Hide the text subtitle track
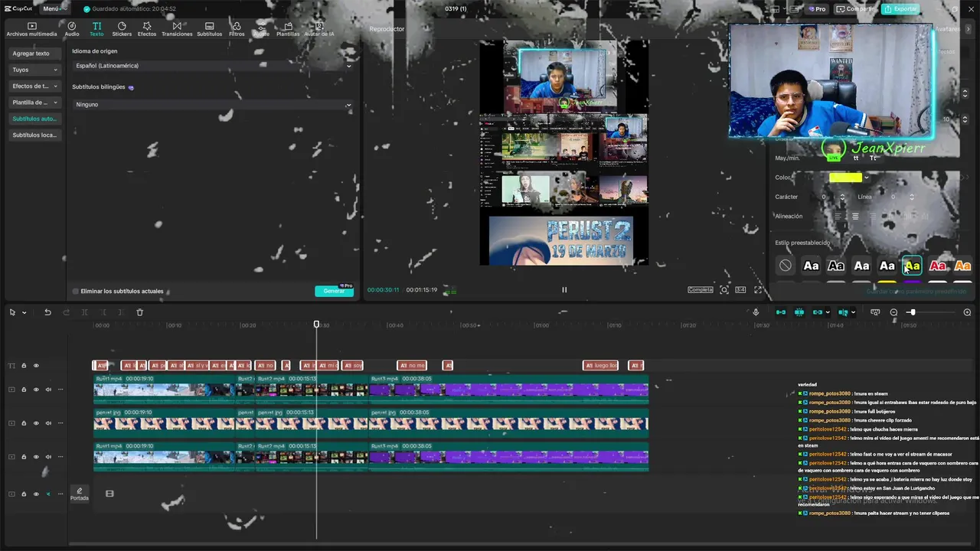This screenshot has height=551, width=980. 36,366
